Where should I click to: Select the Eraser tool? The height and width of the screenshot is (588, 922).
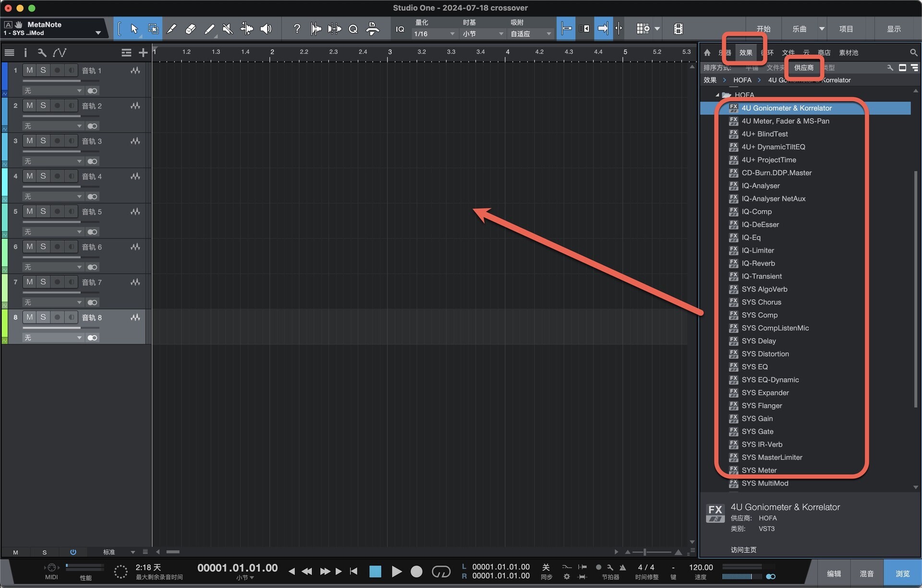pos(190,29)
